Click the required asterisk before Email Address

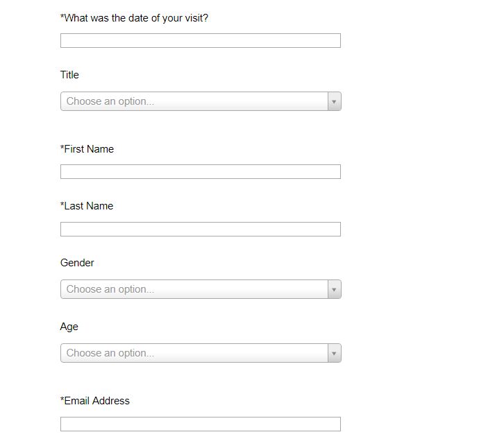[x=62, y=400]
